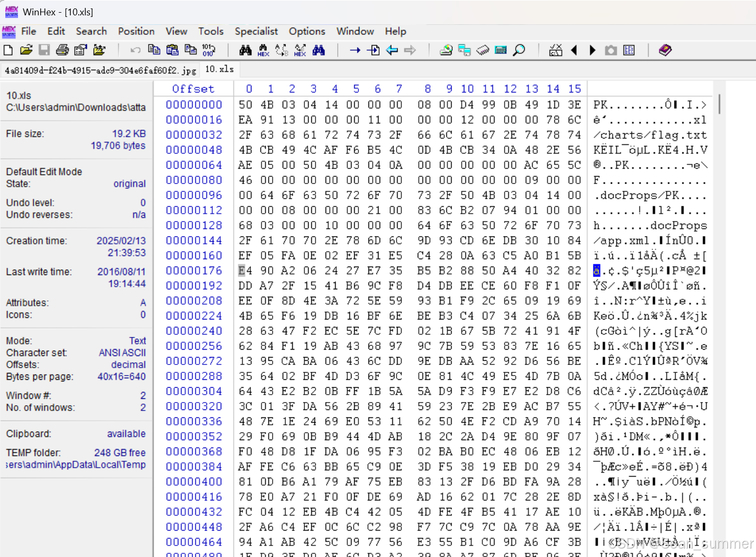The width and height of the screenshot is (756, 557).
Task: Open the Calculator toolbar icon
Action: 501,50
